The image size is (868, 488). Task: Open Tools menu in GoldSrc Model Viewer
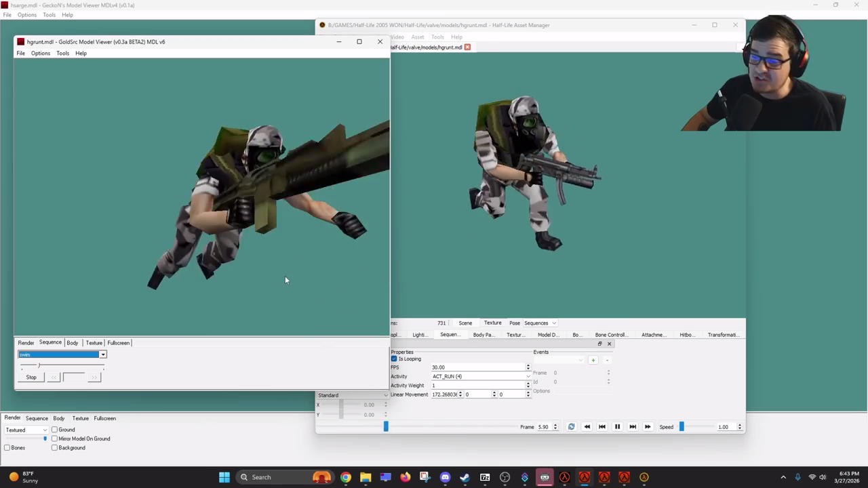point(62,54)
